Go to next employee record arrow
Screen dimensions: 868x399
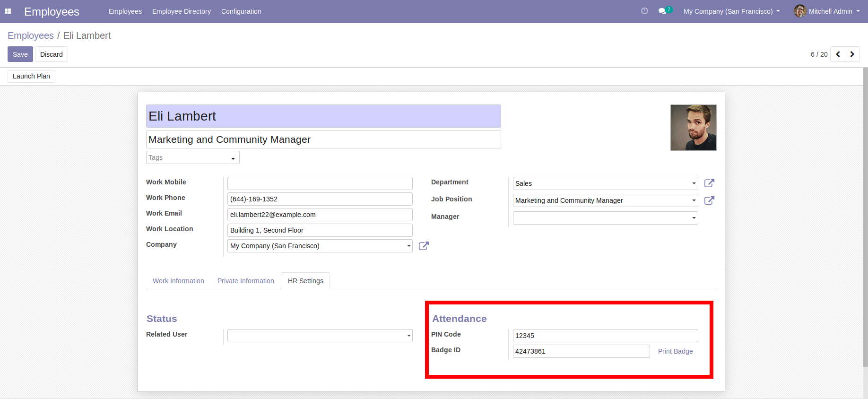click(852, 54)
